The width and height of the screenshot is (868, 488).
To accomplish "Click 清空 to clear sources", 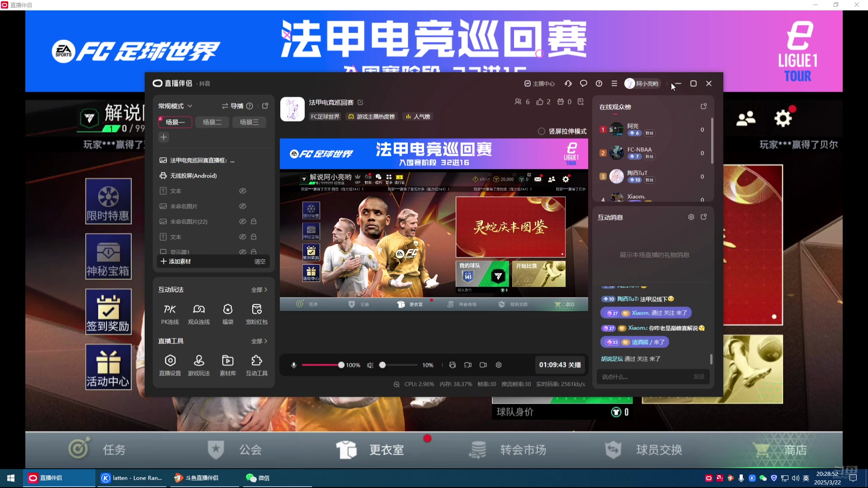I will click(x=260, y=262).
